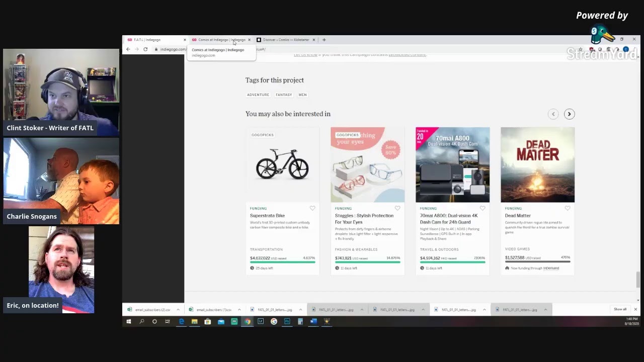This screenshot has height=362, width=644.
Task: Open a new browser tab with plus icon
Action: coord(324,40)
